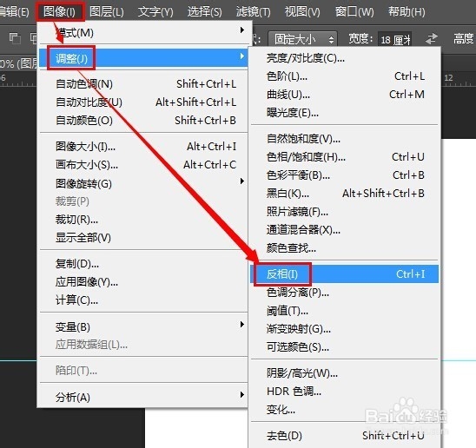Open 照片滤镜(F)... adjustment
The width and height of the screenshot is (476, 448).
tap(345, 212)
